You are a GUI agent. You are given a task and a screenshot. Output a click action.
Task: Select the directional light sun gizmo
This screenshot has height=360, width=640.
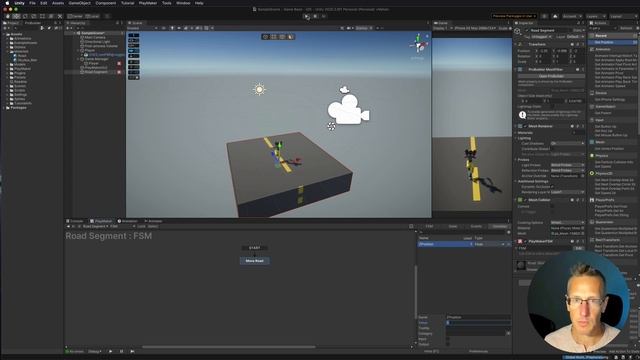click(x=259, y=89)
